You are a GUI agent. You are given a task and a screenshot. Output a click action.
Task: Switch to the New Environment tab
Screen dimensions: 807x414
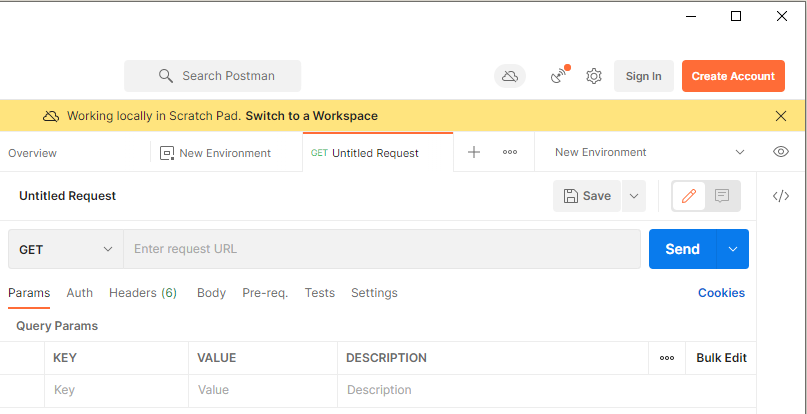click(x=225, y=153)
